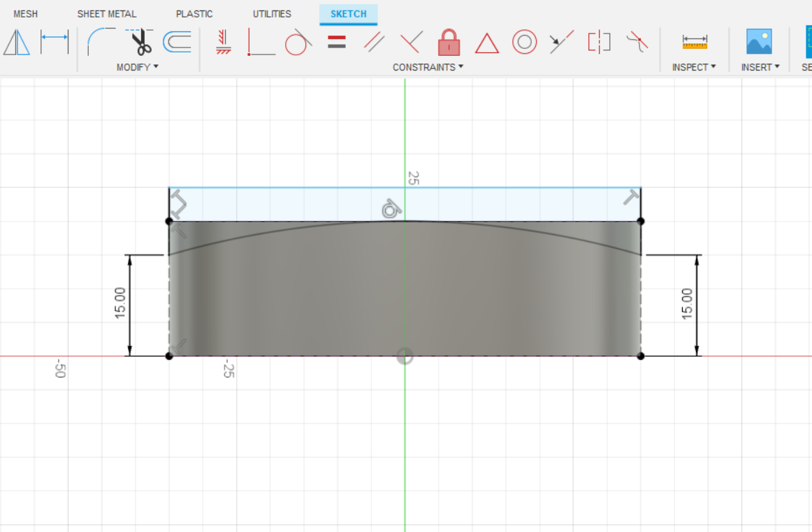Select the upper-right sketch point

[x=641, y=221]
